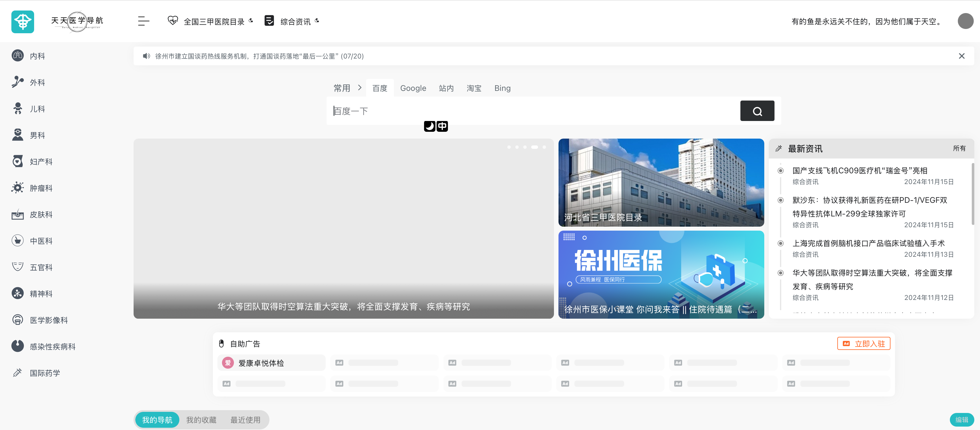
Task: Click the checklist icon beside 综合资讯
Action: (x=269, y=21)
